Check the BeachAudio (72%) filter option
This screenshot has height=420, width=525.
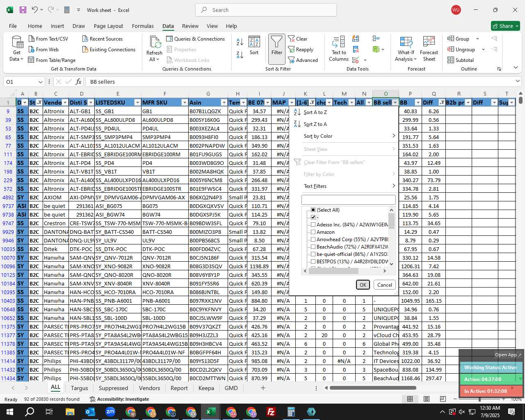click(313, 247)
